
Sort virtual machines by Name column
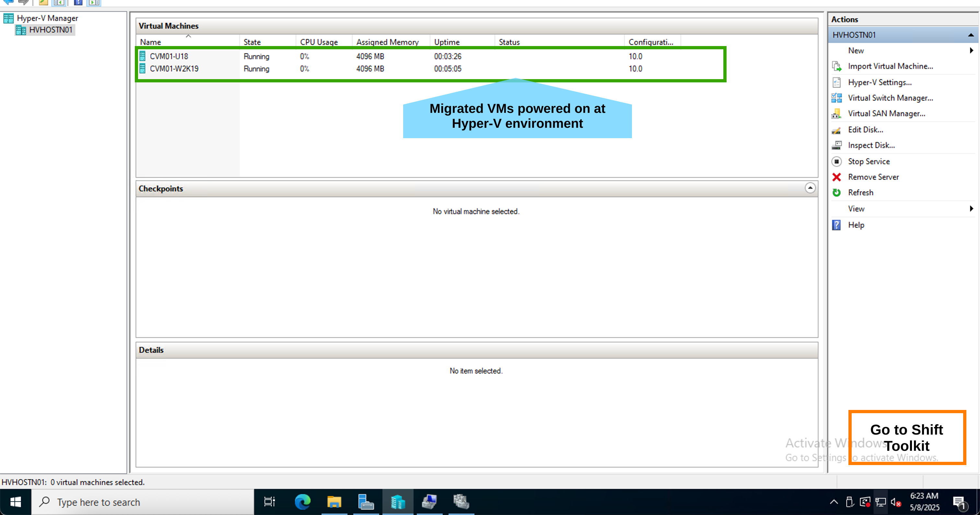[x=188, y=42]
